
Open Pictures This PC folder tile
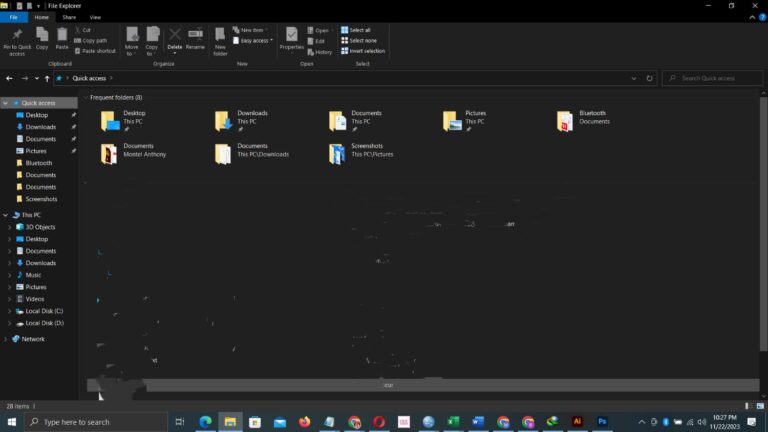click(464, 120)
